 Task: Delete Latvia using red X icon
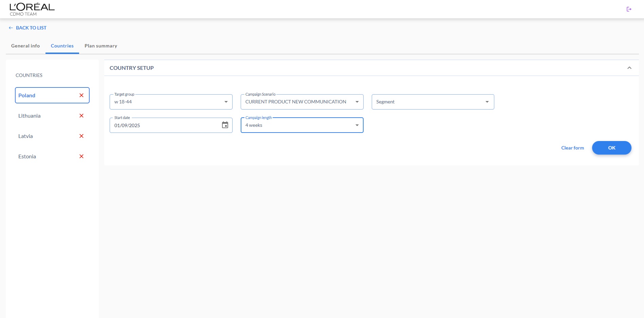(x=81, y=136)
